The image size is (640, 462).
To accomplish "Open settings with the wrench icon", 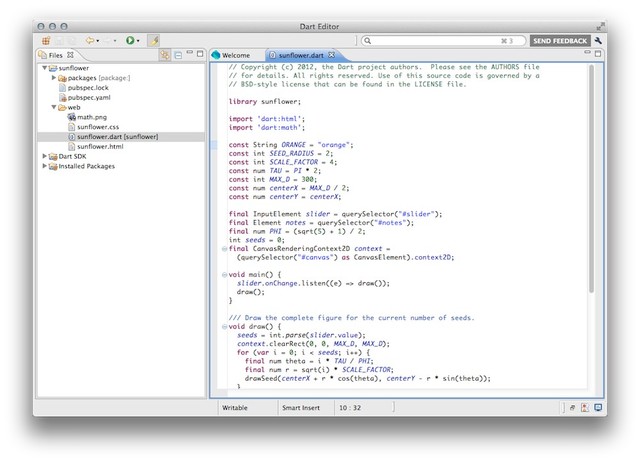I will click(x=598, y=40).
